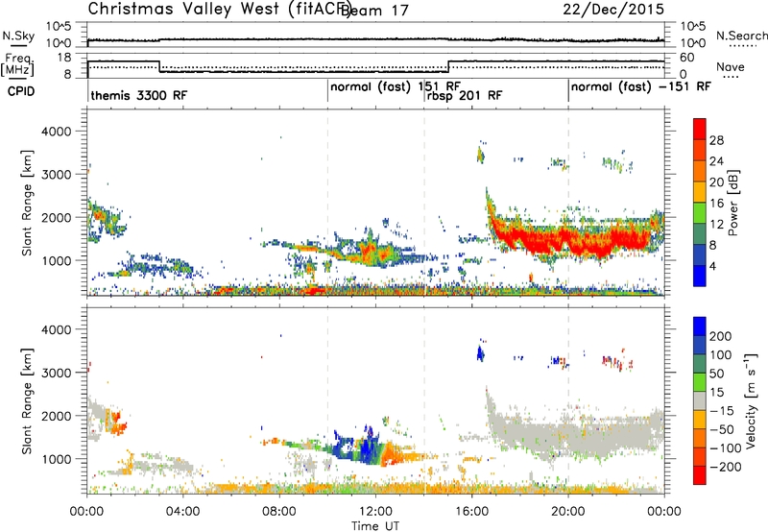Click the 16:00 time axis tick
This screenshot has height=532, width=768.
471,512
